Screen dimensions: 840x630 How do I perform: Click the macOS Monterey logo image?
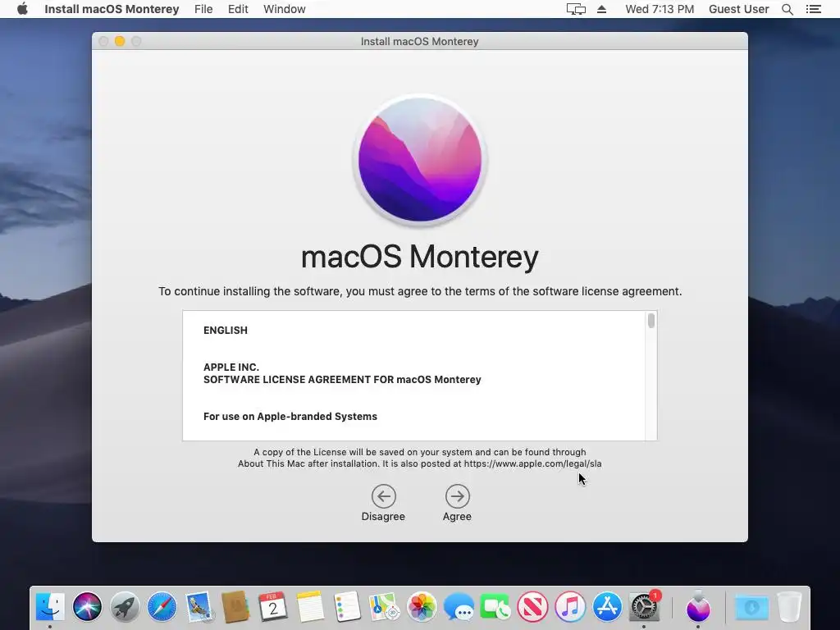420,160
